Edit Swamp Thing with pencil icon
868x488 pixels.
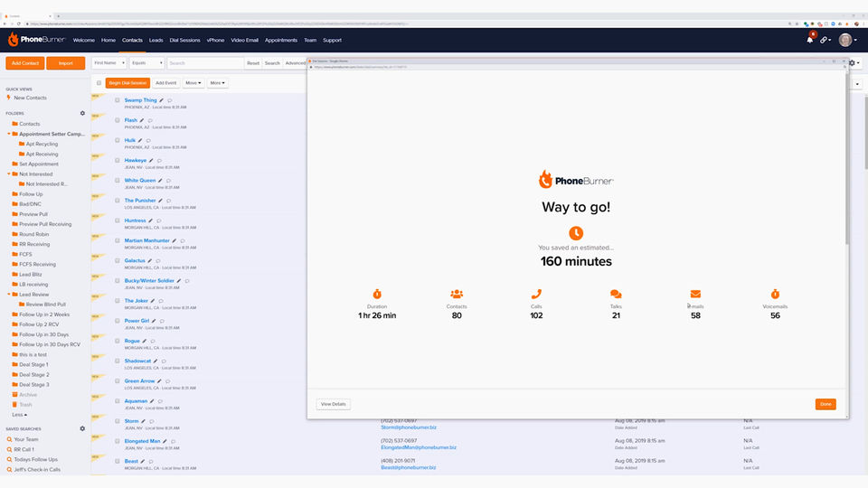[x=161, y=100]
